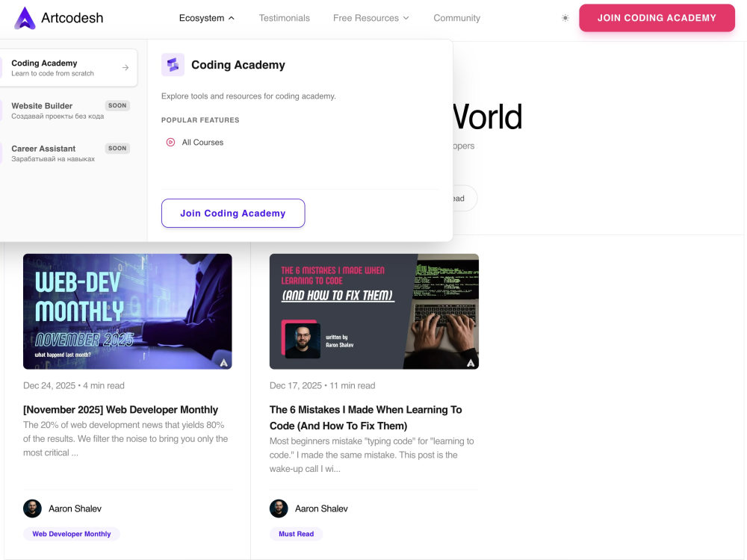Click author name Aaron Shalev under 6 Mistakes article

tap(321, 508)
